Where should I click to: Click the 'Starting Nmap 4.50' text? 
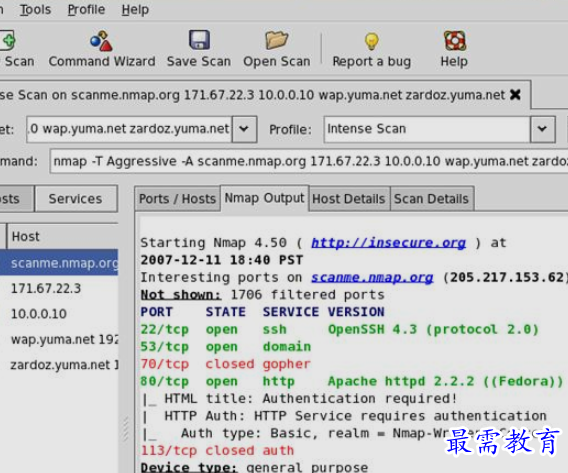(x=213, y=243)
